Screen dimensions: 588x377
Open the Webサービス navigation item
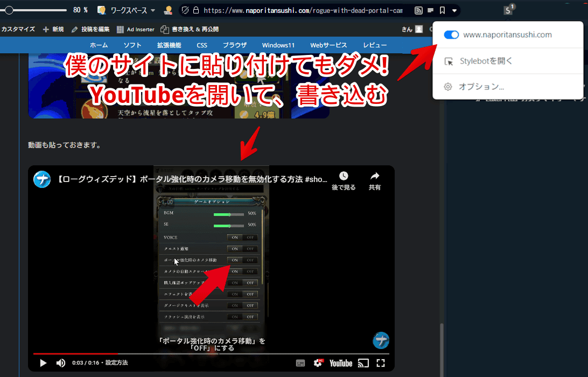click(x=328, y=45)
